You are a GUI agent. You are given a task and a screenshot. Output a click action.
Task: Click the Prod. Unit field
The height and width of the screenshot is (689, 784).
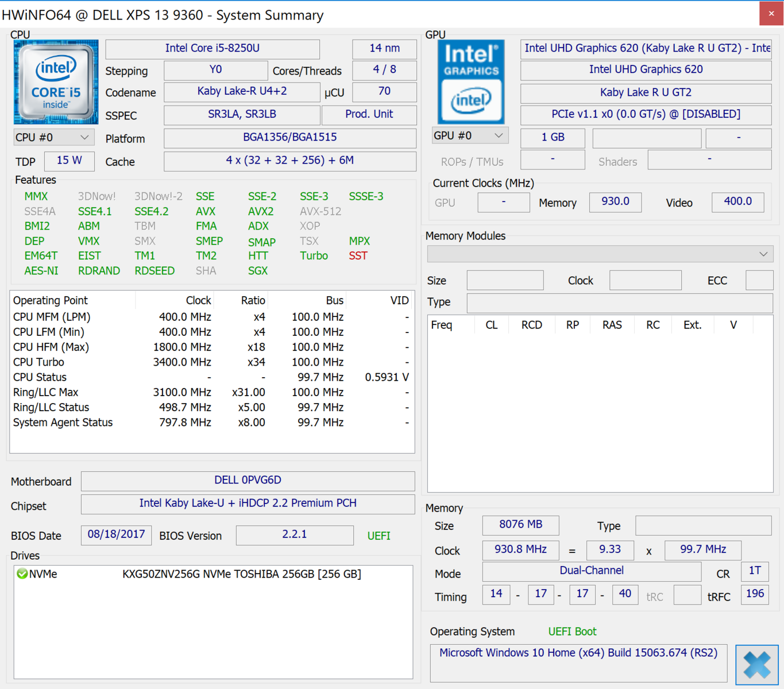point(369,115)
